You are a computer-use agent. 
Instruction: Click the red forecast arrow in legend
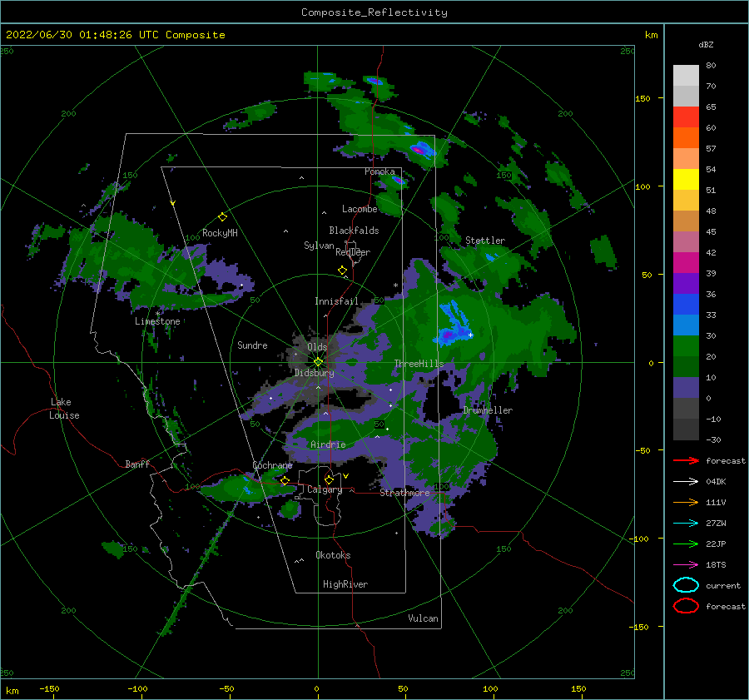tap(686, 460)
